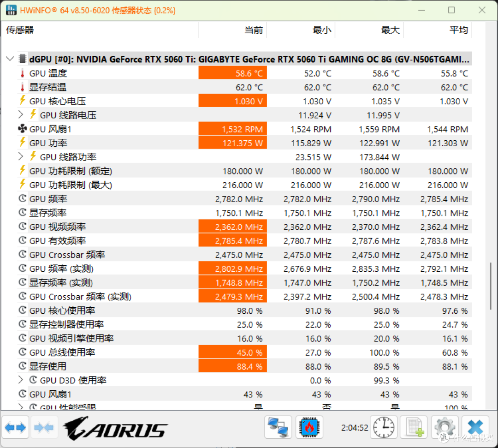Screen dimensions: 498x448
Task: Click the flaming chip sensor icon
Action: pos(309,427)
